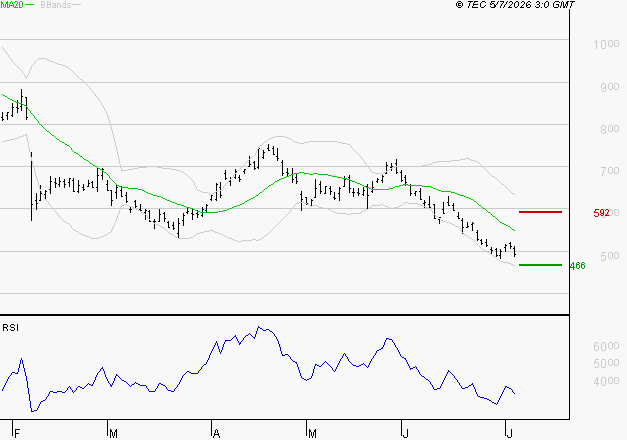Viewport: 627px width, 440px height.
Task: Click the red 592 resistance line
Action: point(540,212)
